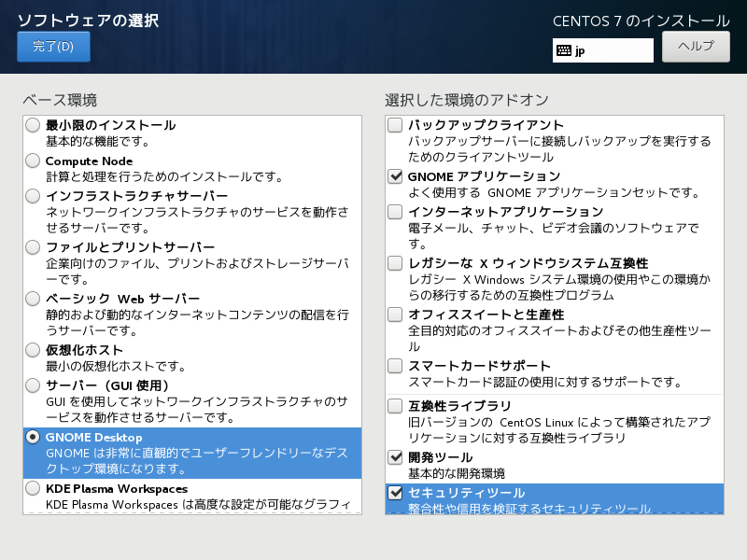Screen dimensions: 747x560
Task: Click the 互換性ライブラリ label text
Action: (459, 406)
